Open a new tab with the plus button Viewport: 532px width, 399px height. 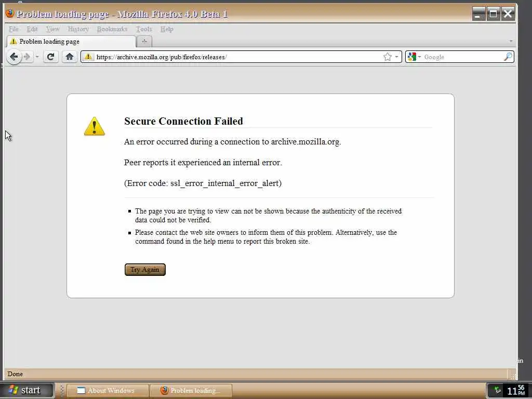coord(144,42)
